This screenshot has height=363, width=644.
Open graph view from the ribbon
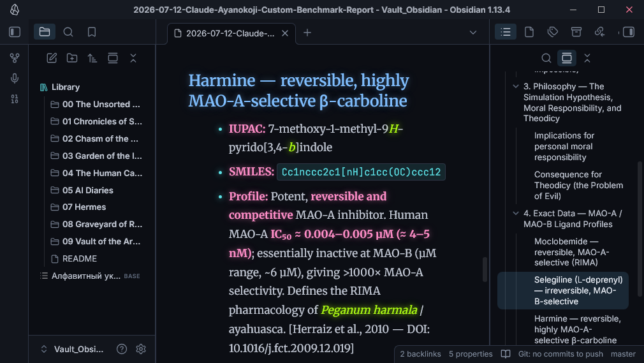tap(15, 58)
